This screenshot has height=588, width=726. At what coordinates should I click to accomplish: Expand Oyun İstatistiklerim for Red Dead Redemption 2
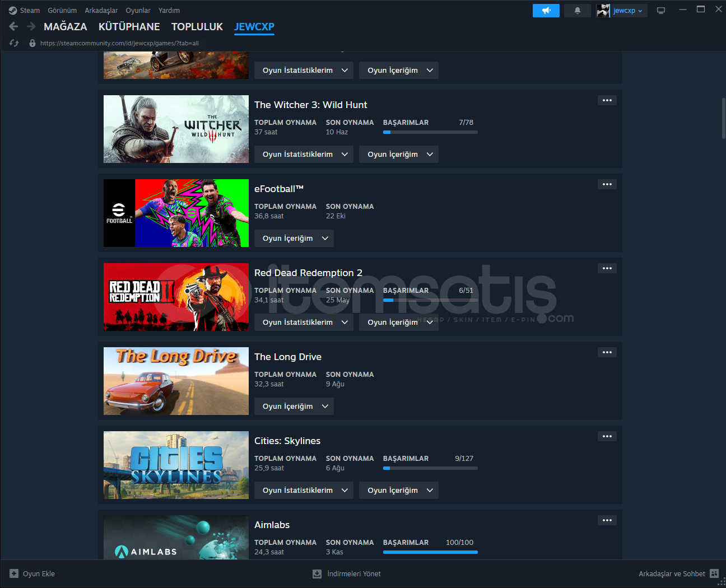coord(304,323)
